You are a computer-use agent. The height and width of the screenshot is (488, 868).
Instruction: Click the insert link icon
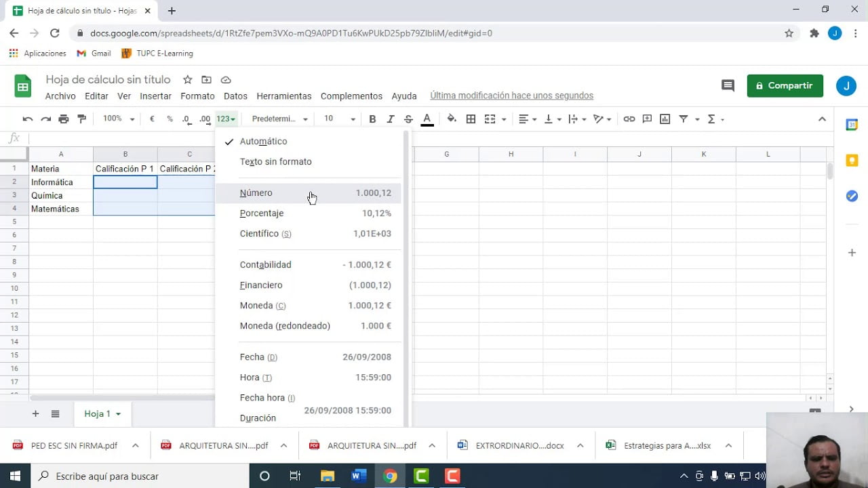pyautogui.click(x=629, y=119)
